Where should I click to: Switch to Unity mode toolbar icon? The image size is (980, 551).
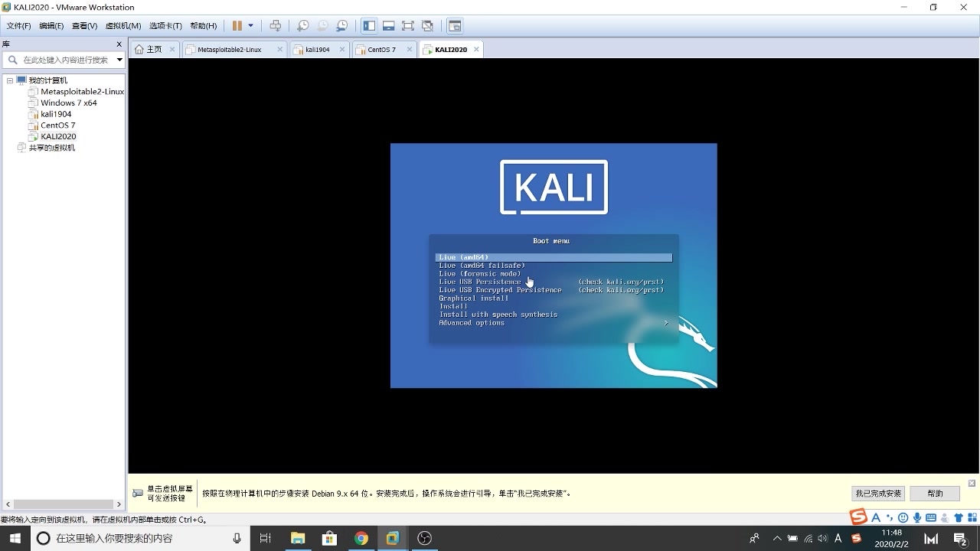(x=427, y=25)
